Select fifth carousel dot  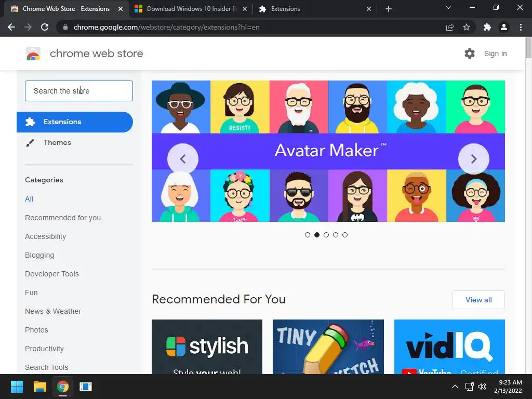coord(345,235)
